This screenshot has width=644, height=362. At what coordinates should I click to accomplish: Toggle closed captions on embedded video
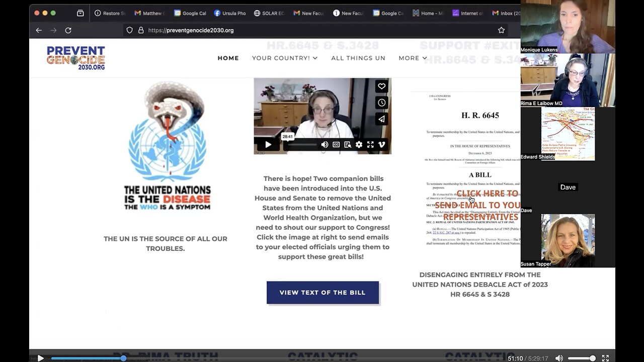tap(336, 145)
